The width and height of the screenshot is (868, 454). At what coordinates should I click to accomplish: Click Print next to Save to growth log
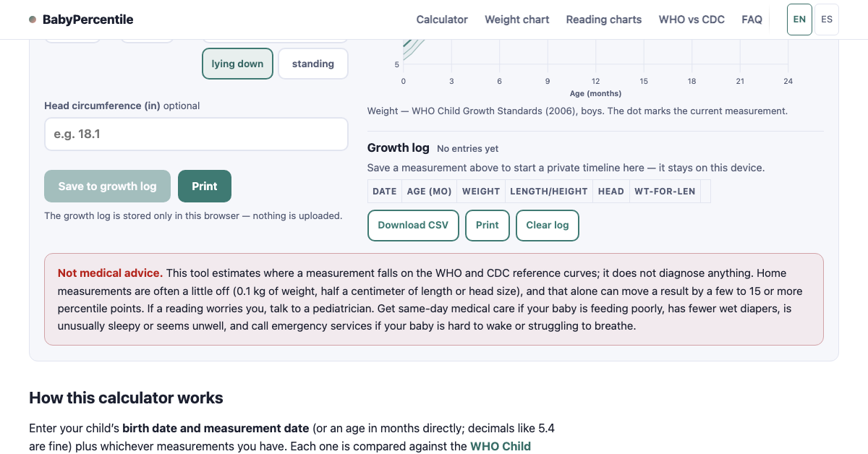pos(205,186)
